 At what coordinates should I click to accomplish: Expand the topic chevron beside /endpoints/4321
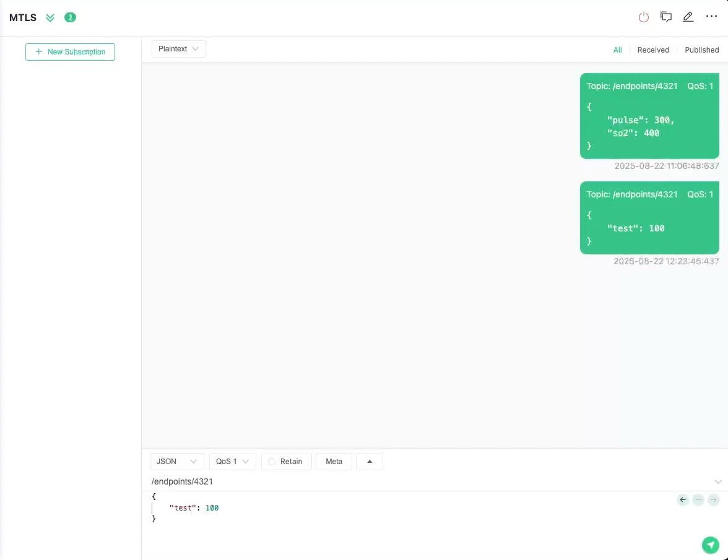[717, 481]
